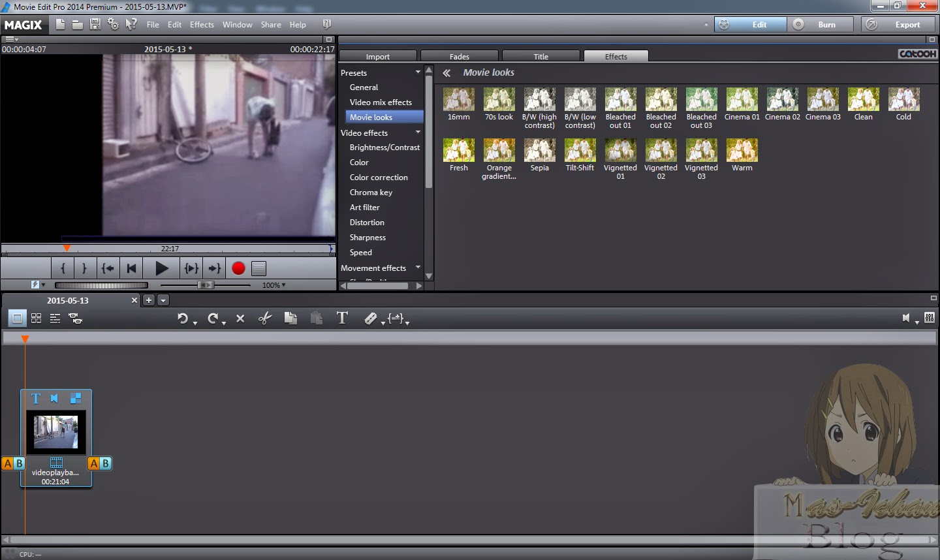
Task: Jump to the range end marker
Action: [214, 268]
